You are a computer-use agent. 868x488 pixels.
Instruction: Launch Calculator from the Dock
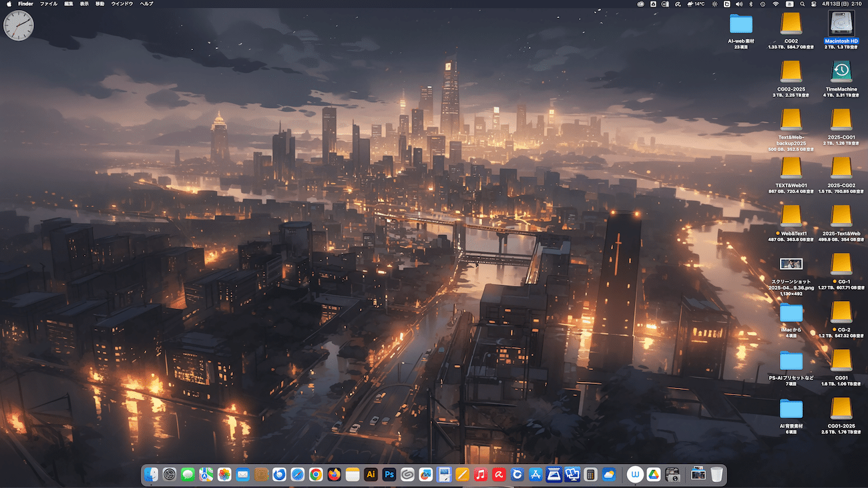click(x=590, y=475)
